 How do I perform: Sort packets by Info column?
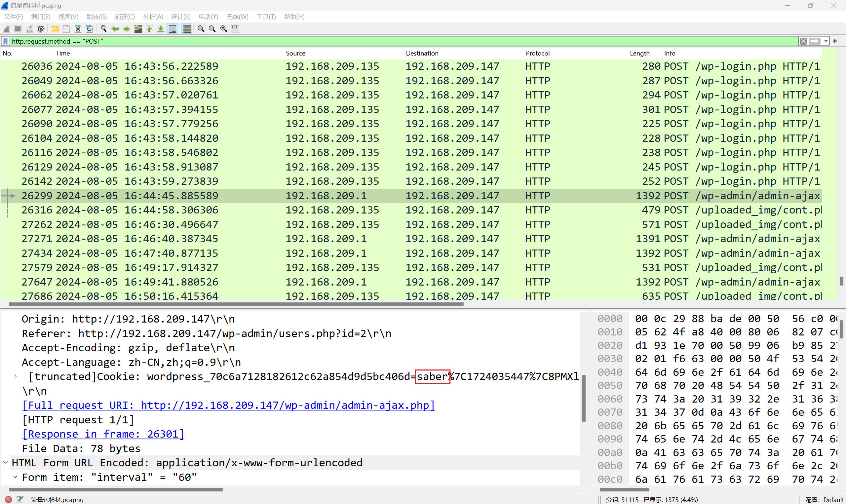(x=742, y=53)
